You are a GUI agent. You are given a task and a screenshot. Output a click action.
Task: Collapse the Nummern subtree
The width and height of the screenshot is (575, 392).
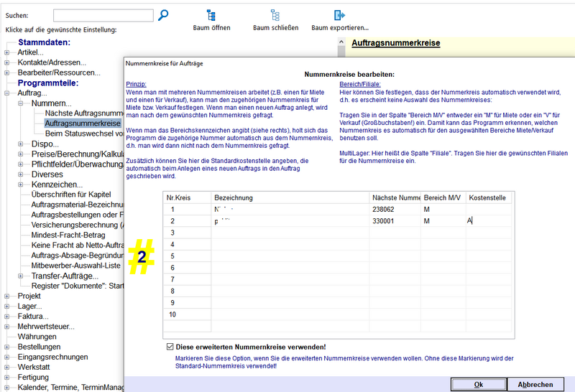pos(21,103)
